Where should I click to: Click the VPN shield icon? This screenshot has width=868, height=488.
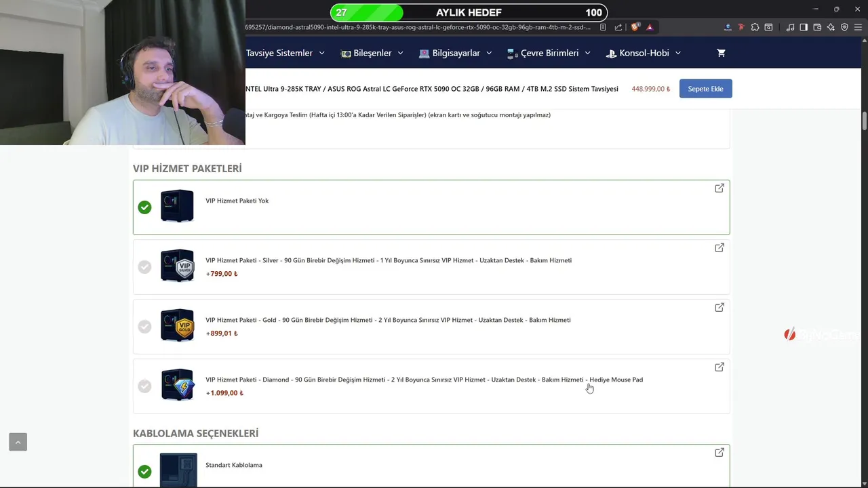(x=844, y=27)
